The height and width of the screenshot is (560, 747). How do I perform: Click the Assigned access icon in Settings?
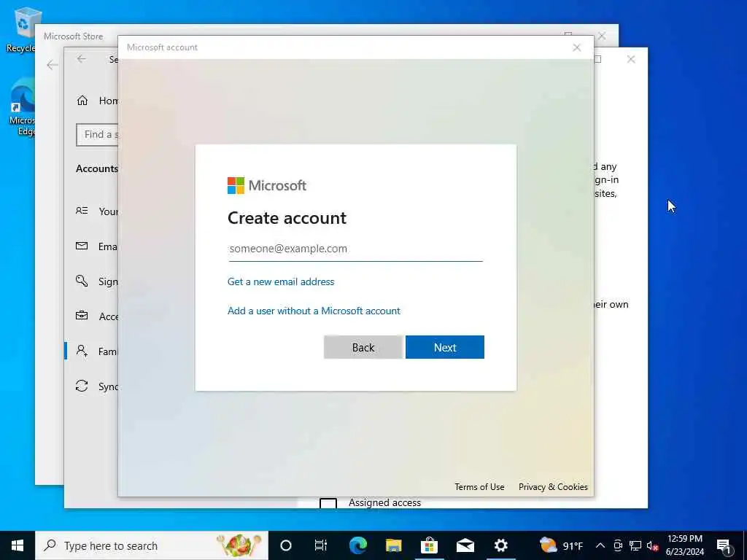pos(328,503)
